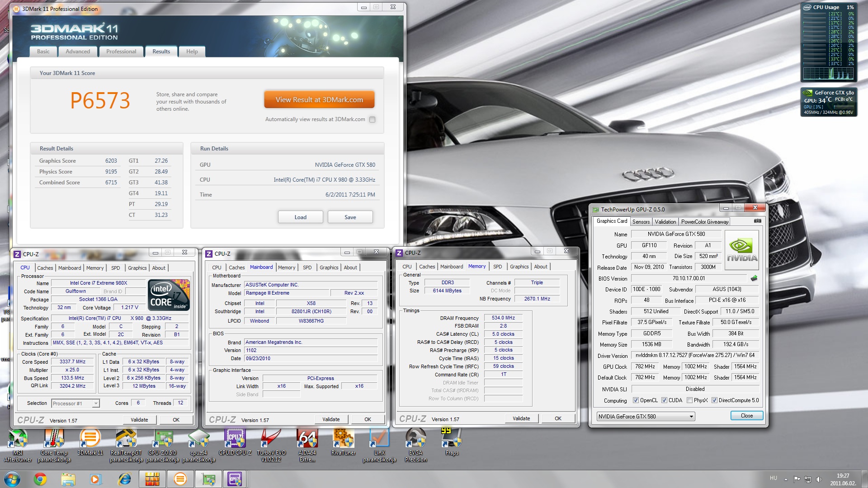Click the BIOS version save icon in GPU-Z

coord(754,278)
